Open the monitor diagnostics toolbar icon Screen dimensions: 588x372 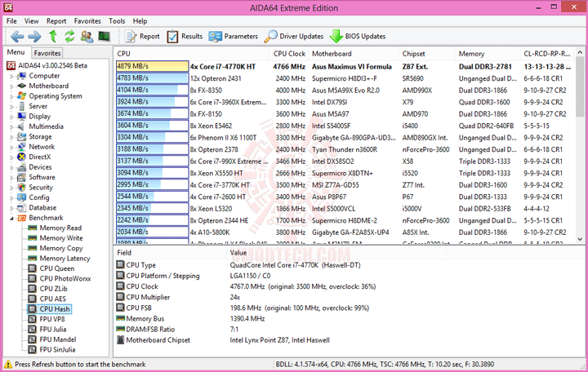pyautogui.click(x=104, y=37)
